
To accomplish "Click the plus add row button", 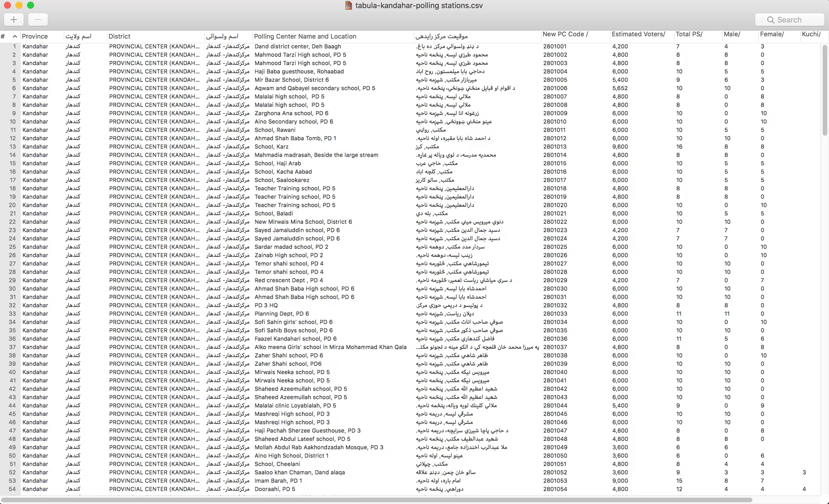I will 14,20.
